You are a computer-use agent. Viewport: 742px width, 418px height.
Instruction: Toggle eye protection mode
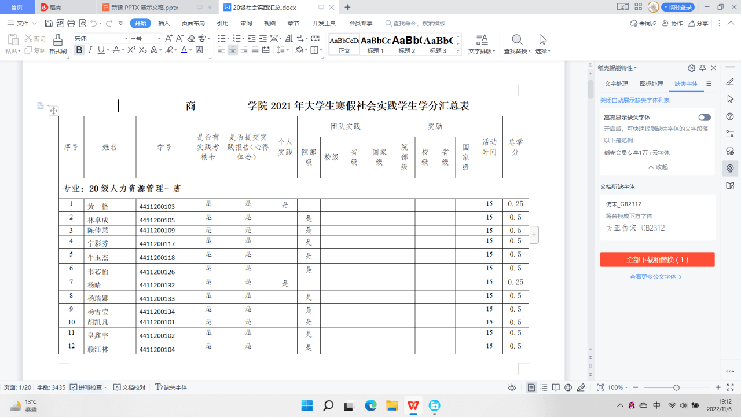[x=512, y=387]
